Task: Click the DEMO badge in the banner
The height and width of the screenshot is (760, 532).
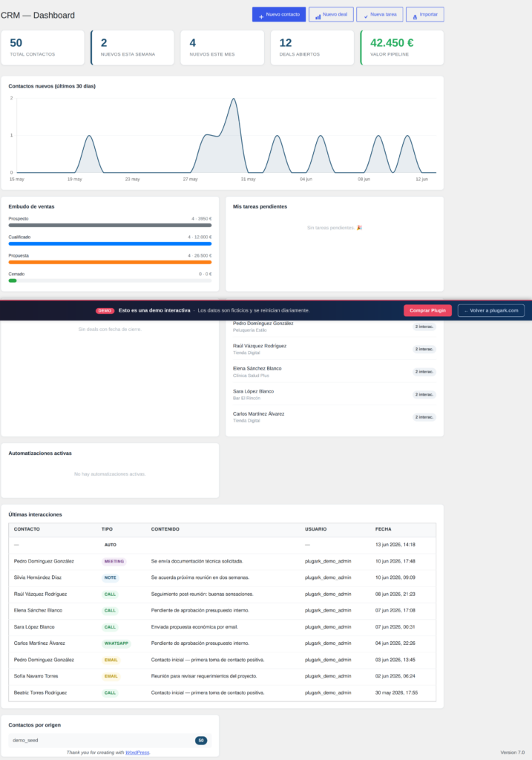Action: point(105,311)
